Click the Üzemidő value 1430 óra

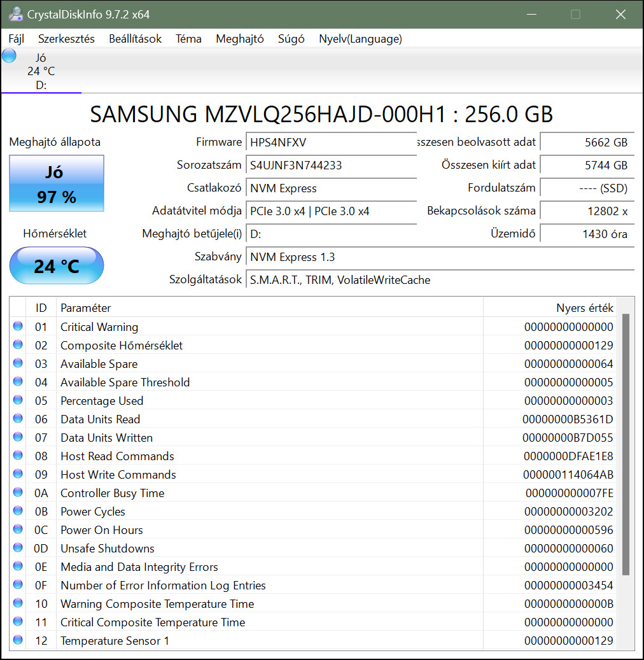(x=587, y=234)
